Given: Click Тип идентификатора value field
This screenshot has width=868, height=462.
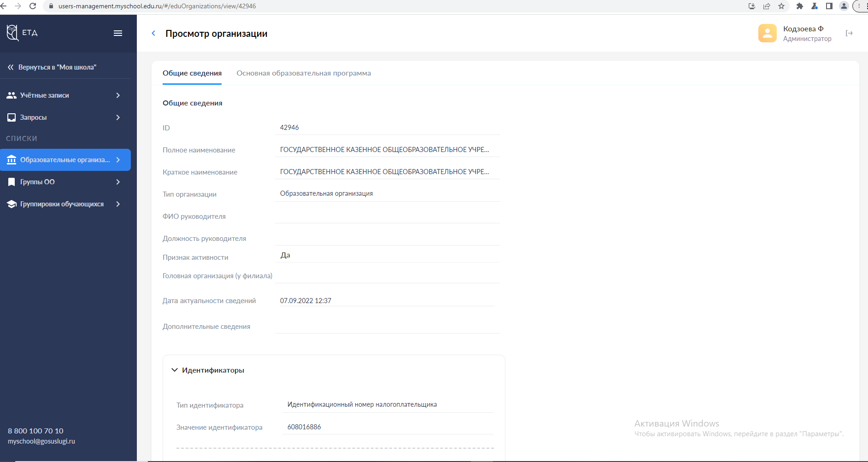Looking at the screenshot, I should pos(388,405).
